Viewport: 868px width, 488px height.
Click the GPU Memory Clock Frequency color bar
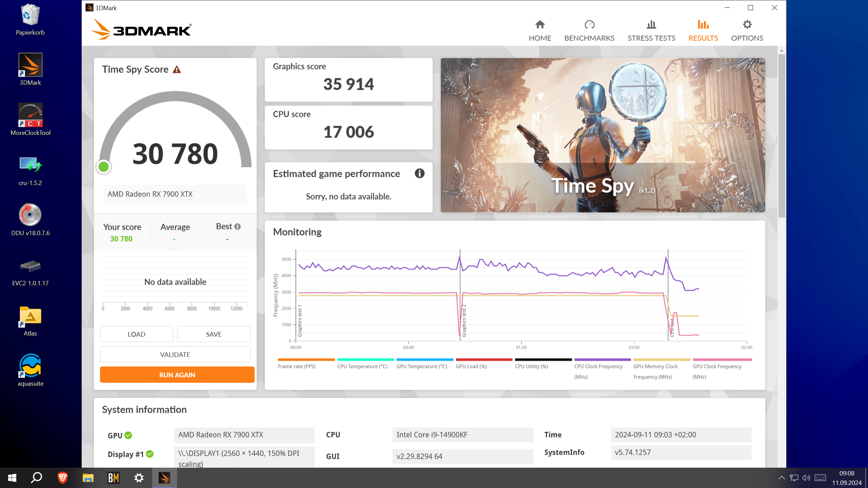(662, 360)
